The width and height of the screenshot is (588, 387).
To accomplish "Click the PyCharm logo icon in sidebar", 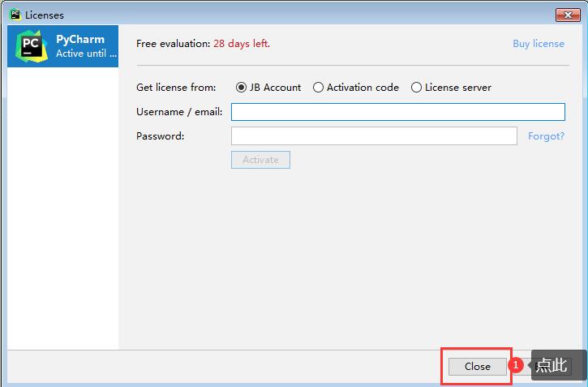I will [x=32, y=46].
